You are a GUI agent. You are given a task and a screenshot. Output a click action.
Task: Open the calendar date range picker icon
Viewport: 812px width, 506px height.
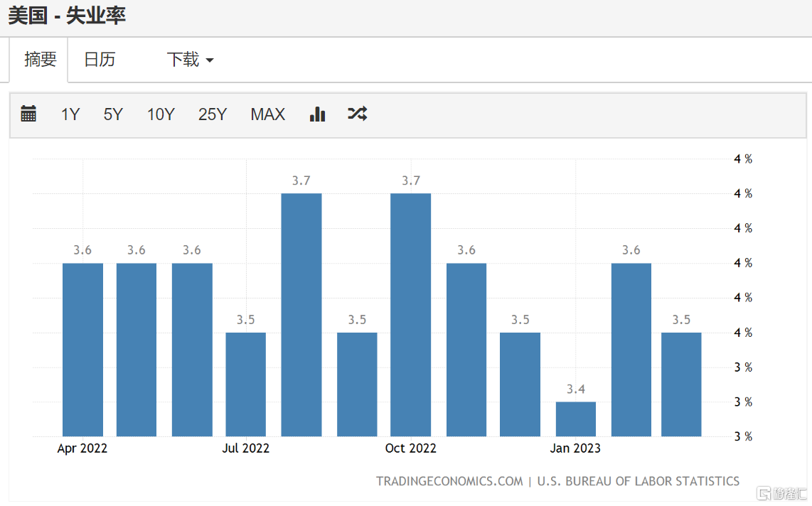point(28,114)
